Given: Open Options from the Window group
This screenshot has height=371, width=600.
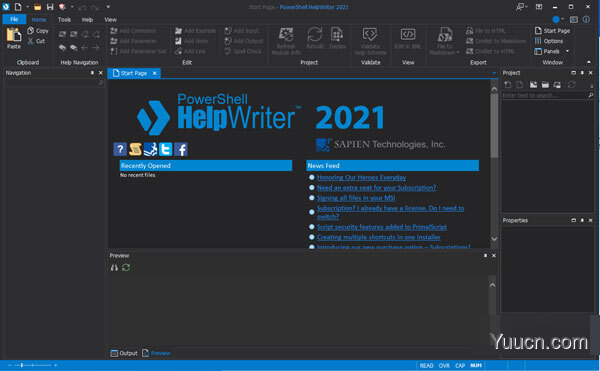Looking at the screenshot, I should tap(549, 41).
